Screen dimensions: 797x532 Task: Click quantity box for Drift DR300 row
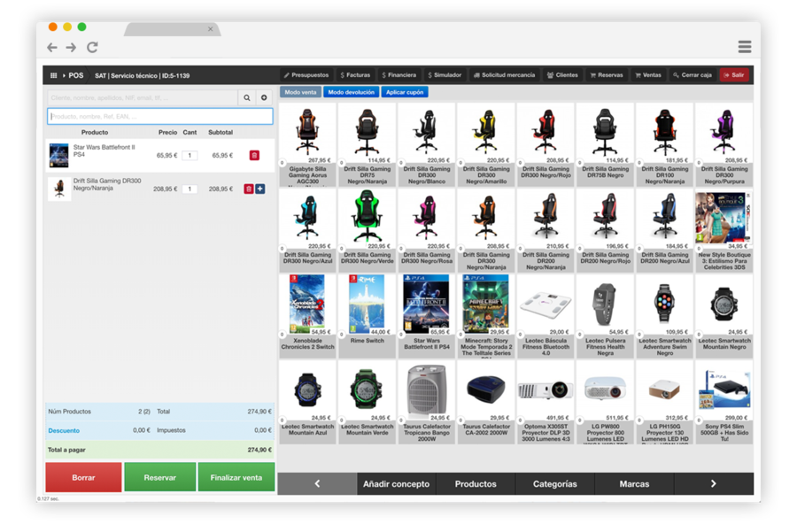190,189
